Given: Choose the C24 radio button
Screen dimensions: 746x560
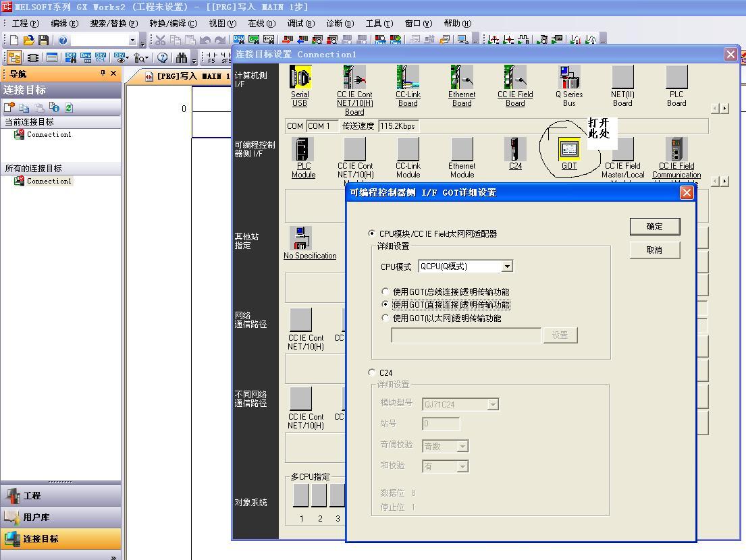Looking at the screenshot, I should tap(372, 372).
